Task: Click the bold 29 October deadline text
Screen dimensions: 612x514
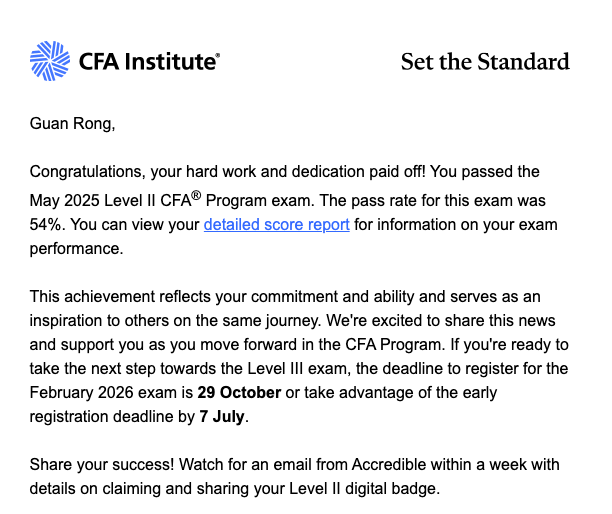Action: pyautogui.click(x=239, y=393)
